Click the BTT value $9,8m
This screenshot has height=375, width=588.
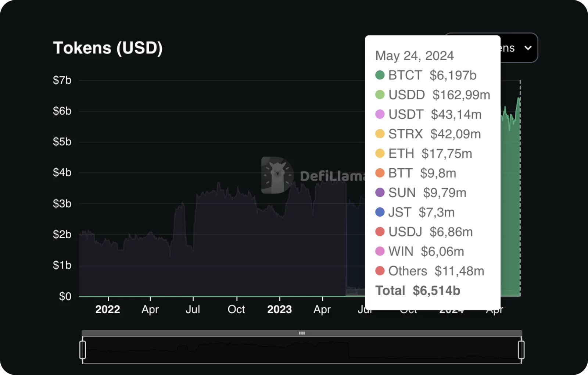coord(438,173)
